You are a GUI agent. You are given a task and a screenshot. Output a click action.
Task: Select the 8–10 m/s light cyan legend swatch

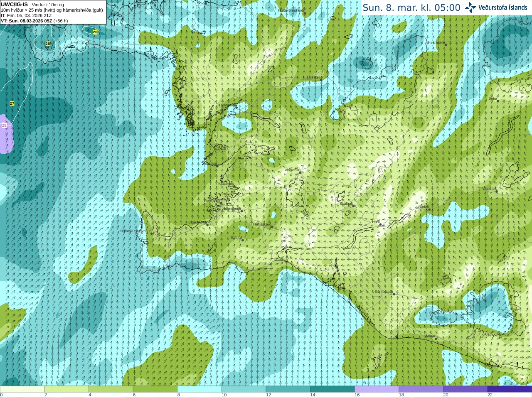tap(199, 389)
